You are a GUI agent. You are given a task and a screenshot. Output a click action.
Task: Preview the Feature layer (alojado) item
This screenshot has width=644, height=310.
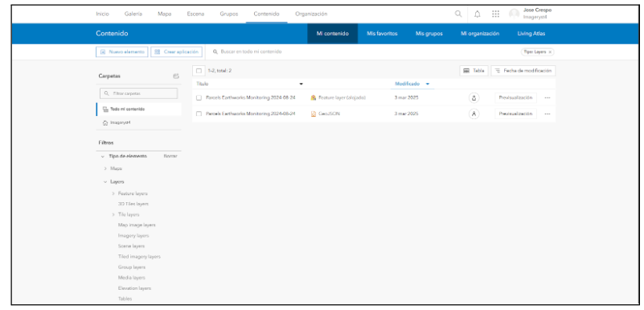click(515, 98)
